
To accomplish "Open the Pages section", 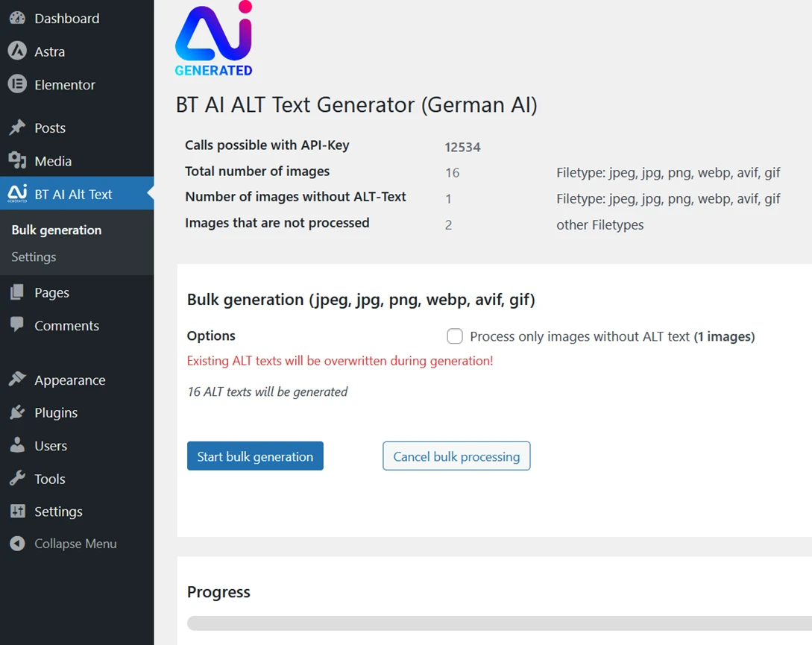I will coord(17,292).
